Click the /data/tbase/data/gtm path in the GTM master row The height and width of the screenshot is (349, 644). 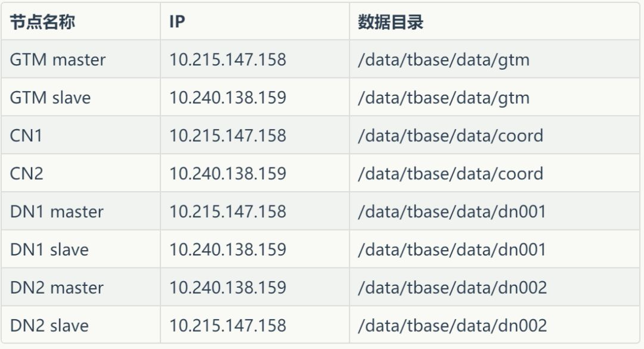tap(444, 60)
